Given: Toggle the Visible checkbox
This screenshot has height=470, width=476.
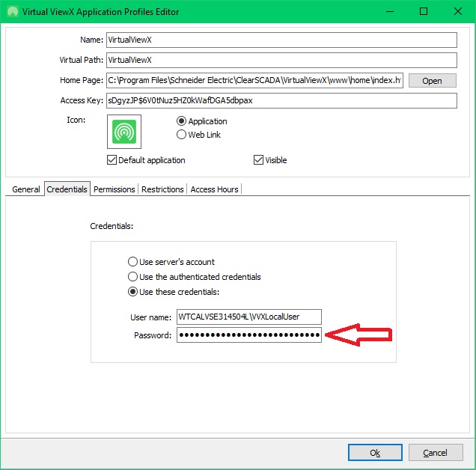Looking at the screenshot, I should coord(258,159).
